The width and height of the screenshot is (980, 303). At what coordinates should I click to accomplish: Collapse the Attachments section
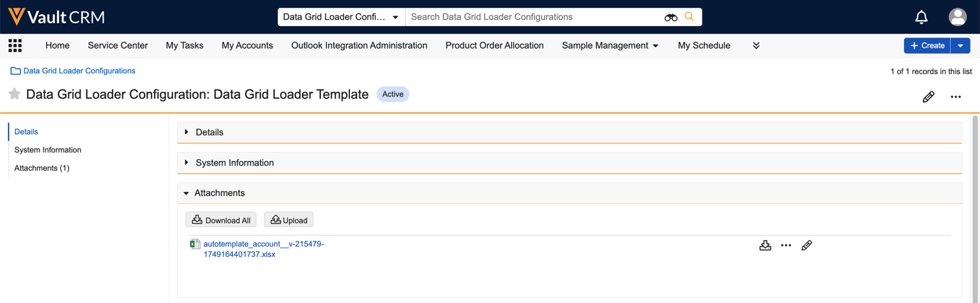[219, 193]
